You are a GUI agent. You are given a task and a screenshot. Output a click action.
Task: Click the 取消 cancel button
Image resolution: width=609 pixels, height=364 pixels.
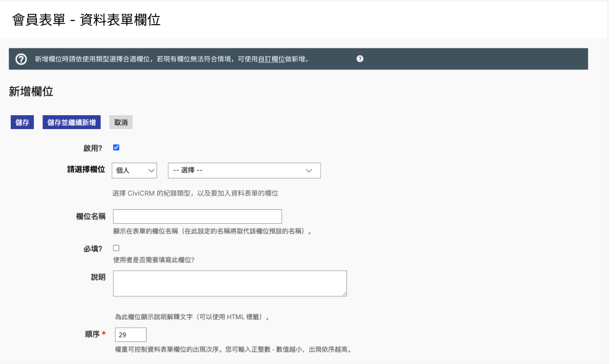click(121, 121)
